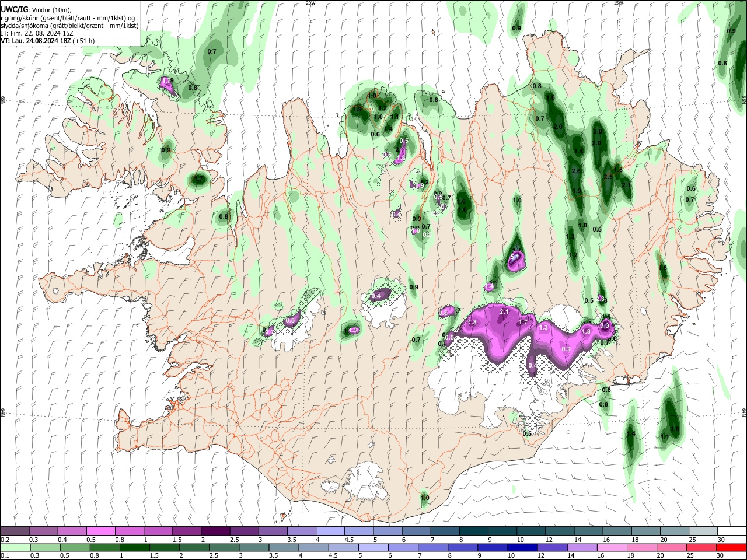747x560 pixels.
Task: Select the lavender 4–4.5 snow legend swatch
Action: tap(331, 531)
